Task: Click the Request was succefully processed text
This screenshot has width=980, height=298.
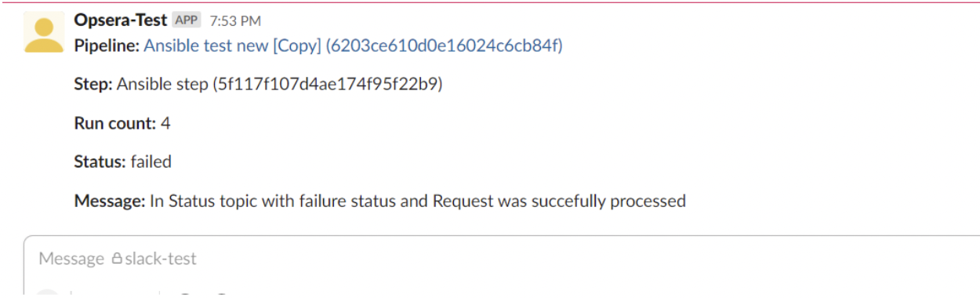Action: [x=559, y=202]
